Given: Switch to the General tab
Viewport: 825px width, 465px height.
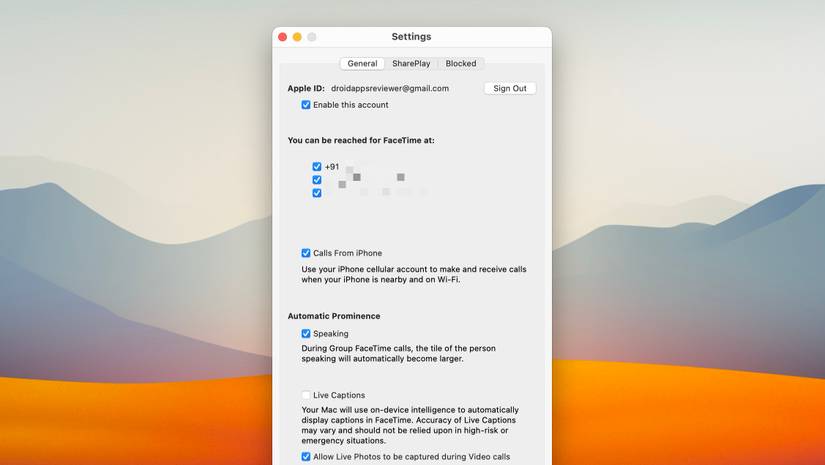Looking at the screenshot, I should point(362,64).
